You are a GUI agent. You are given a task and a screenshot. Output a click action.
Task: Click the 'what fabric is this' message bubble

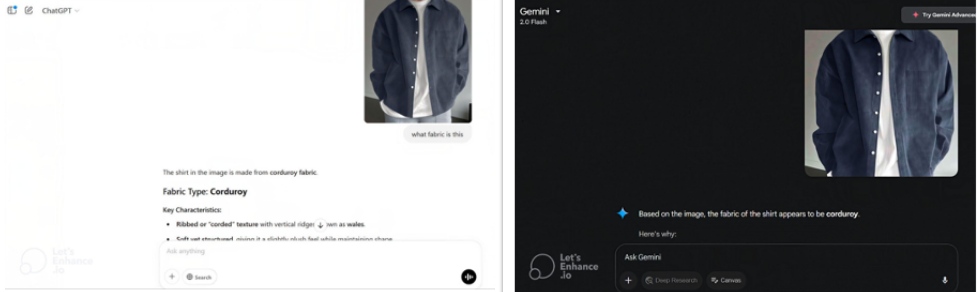(437, 134)
